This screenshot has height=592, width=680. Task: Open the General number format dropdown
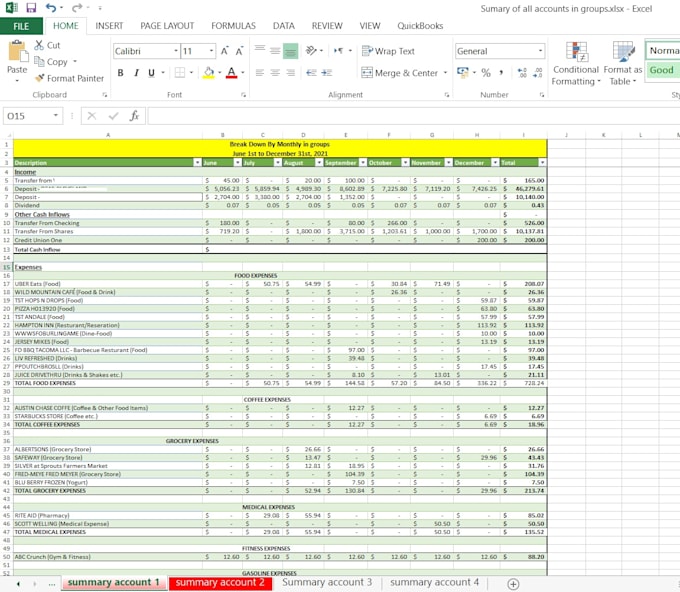point(540,51)
